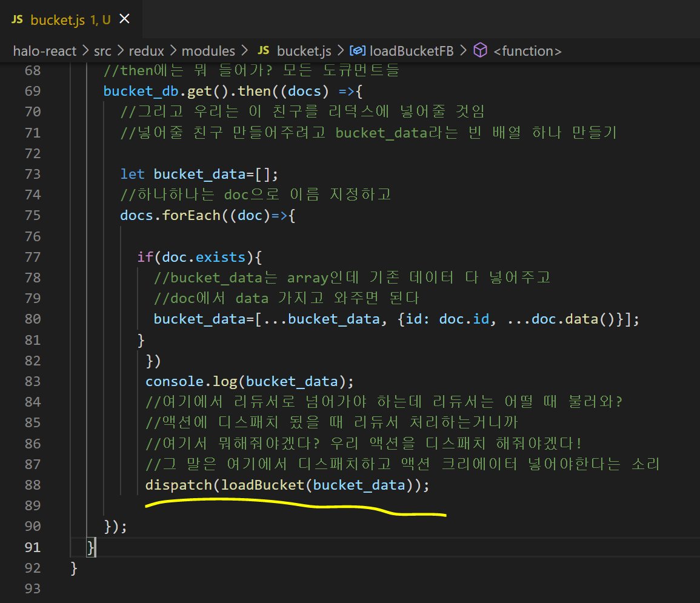This screenshot has width=700, height=603.
Task: Click the JS icon in breadcrumb
Action: [x=264, y=50]
